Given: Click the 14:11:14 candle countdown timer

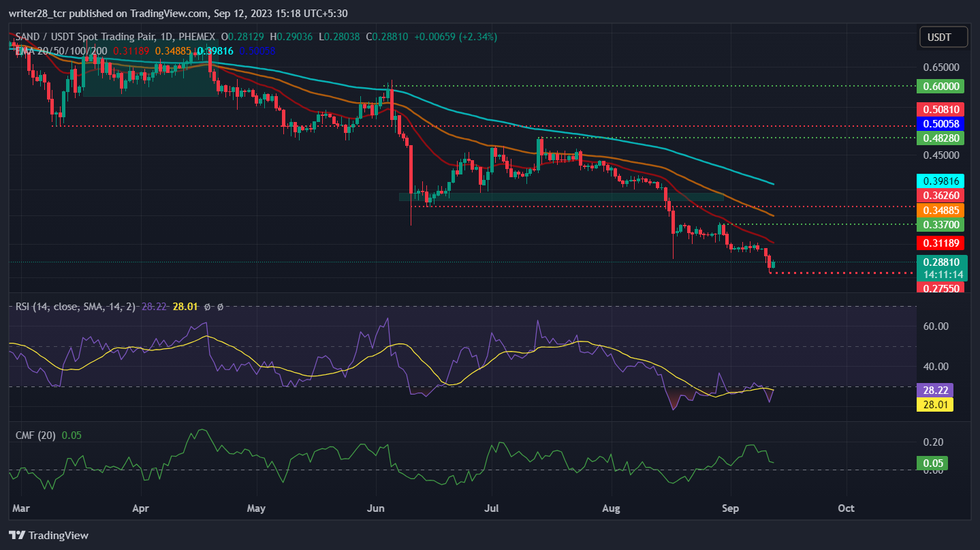Looking at the screenshot, I should pyautogui.click(x=943, y=275).
